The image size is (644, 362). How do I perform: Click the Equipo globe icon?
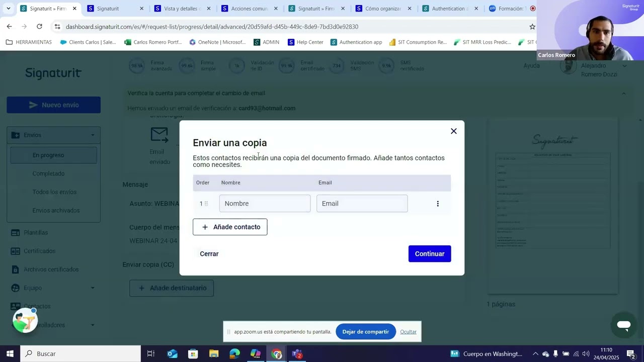pos(15,288)
